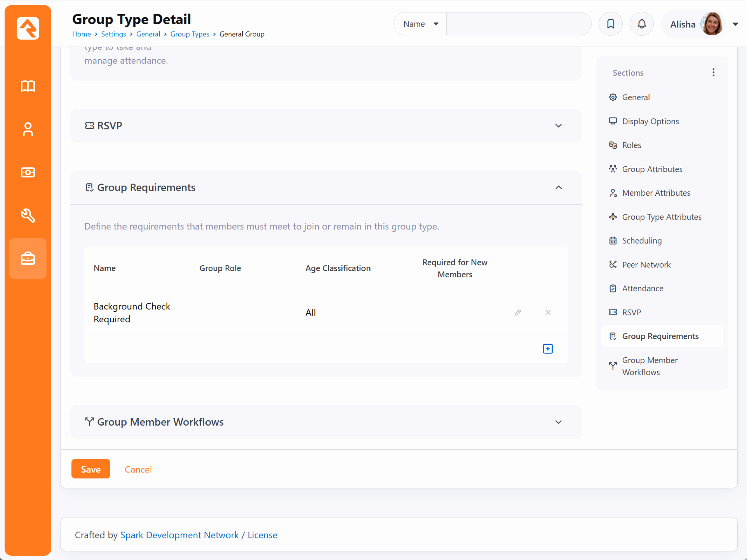
Task: Click into the header search field
Action: click(518, 24)
